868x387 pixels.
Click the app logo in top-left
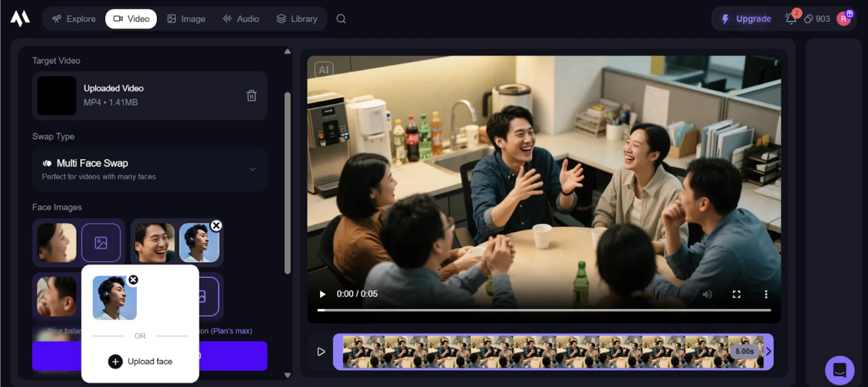[x=20, y=19]
